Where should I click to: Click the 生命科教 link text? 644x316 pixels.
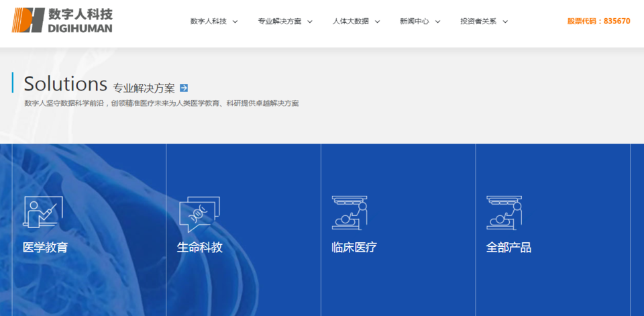199,247
